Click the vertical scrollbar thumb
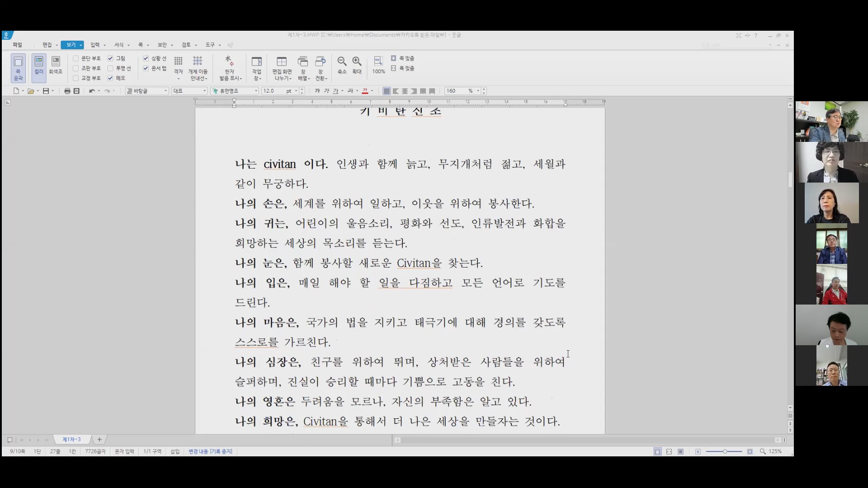The height and width of the screenshot is (488, 868). tap(790, 179)
